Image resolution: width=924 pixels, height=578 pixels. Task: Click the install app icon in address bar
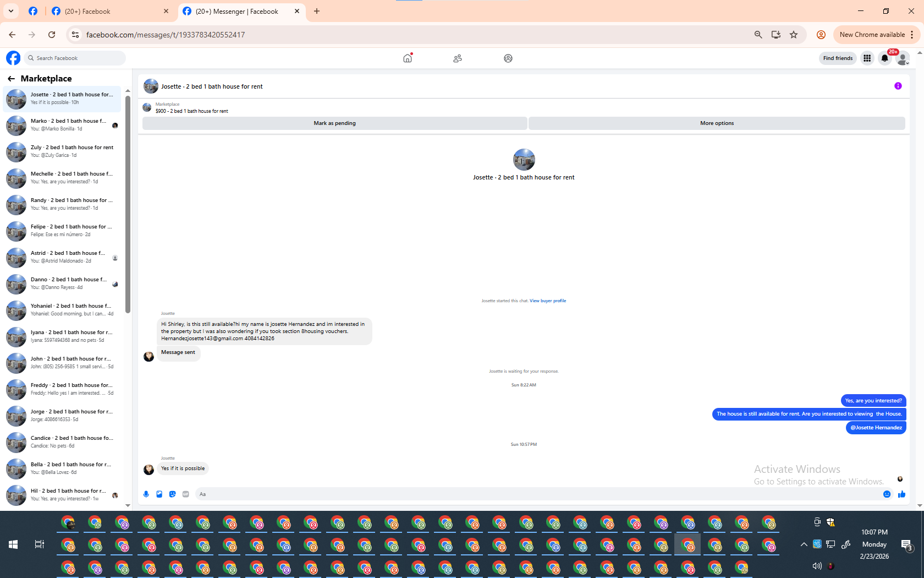pos(776,35)
